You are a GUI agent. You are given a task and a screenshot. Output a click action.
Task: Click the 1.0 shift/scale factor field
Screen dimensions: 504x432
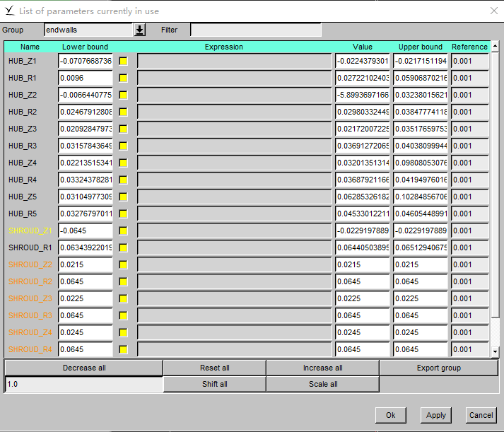pos(84,385)
